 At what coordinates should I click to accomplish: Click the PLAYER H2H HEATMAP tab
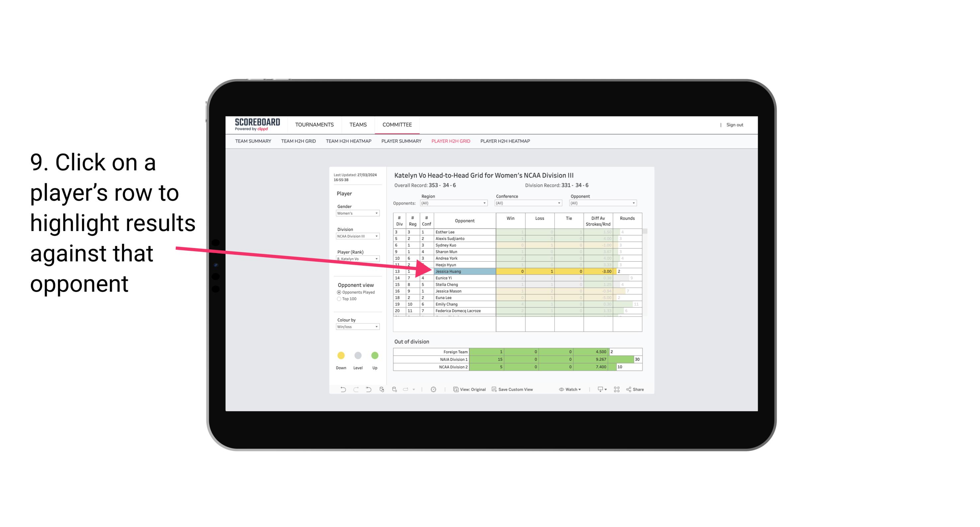(506, 141)
